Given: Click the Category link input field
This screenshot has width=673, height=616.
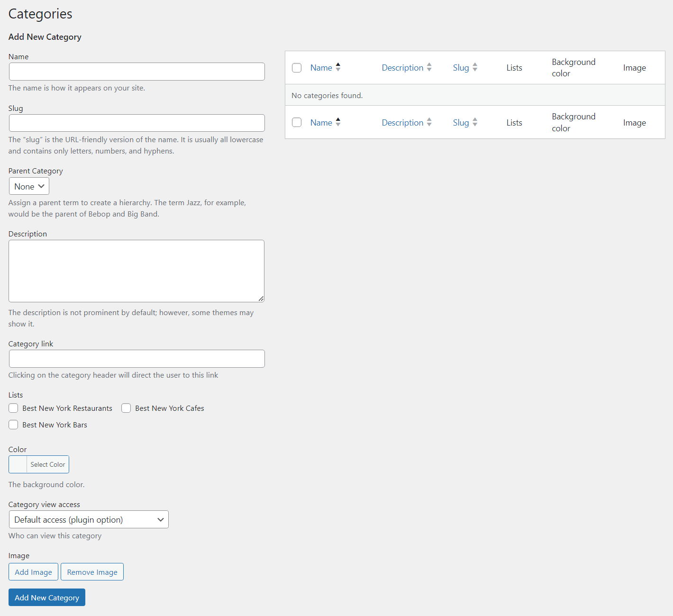Looking at the screenshot, I should click(136, 359).
